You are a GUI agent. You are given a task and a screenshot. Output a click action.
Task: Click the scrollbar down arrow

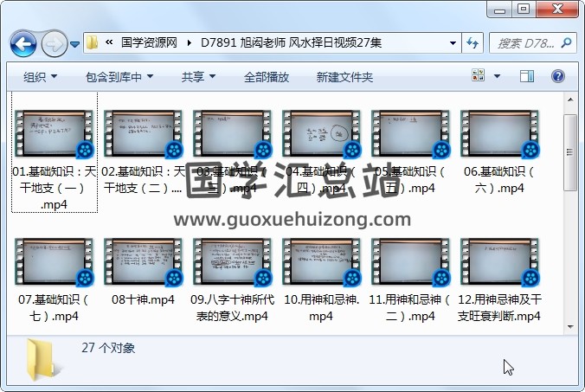point(570,327)
